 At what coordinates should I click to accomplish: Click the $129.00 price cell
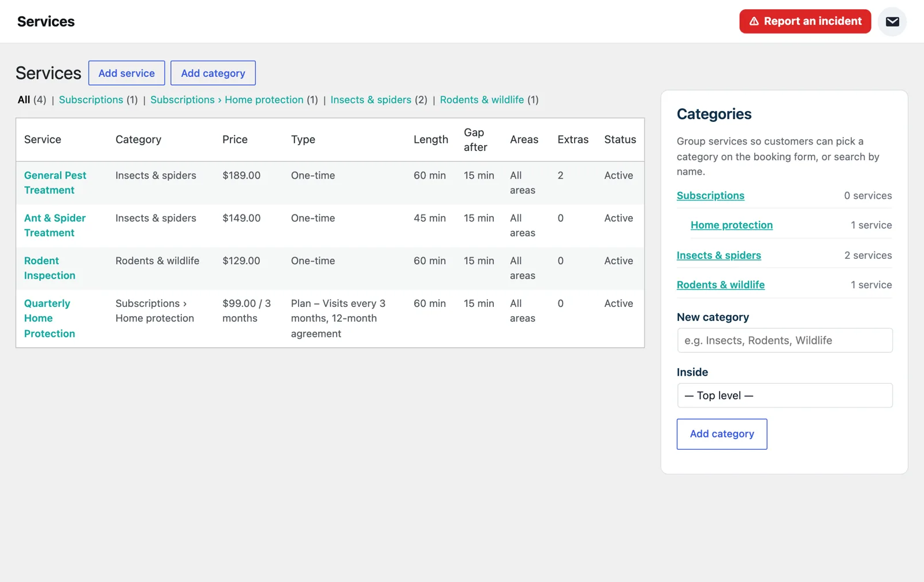tap(241, 261)
